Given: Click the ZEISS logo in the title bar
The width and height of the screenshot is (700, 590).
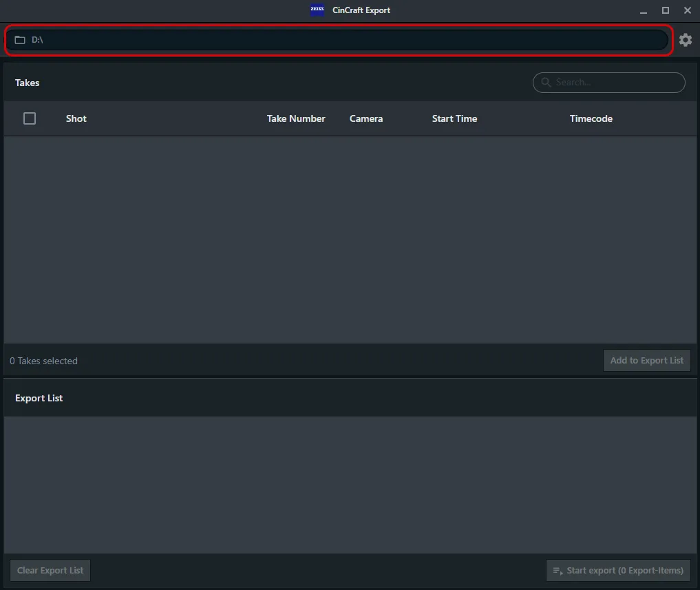Looking at the screenshot, I should point(317,10).
